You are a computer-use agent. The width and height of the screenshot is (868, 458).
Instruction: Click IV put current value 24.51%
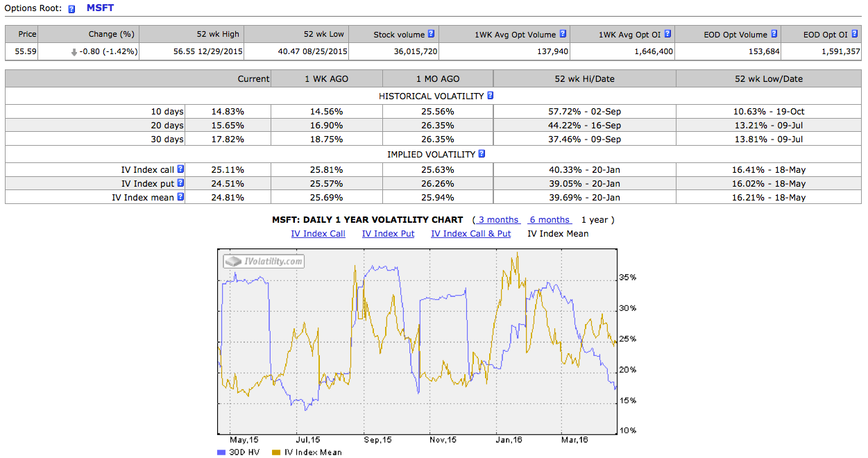point(228,183)
